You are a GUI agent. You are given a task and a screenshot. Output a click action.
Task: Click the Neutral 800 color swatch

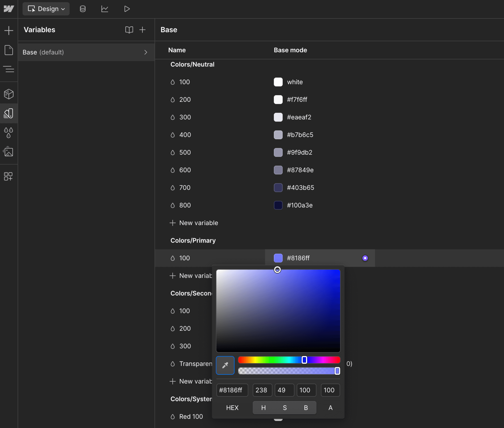(278, 205)
